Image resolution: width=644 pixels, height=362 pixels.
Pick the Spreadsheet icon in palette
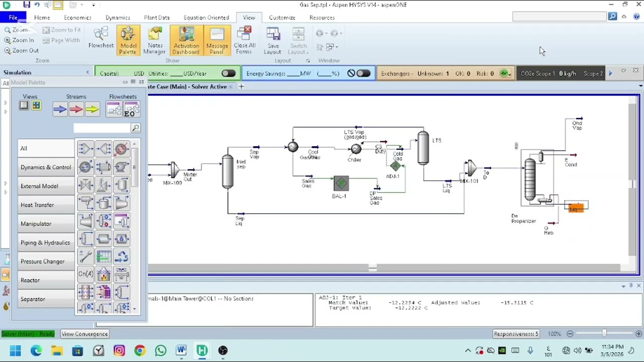(104, 257)
